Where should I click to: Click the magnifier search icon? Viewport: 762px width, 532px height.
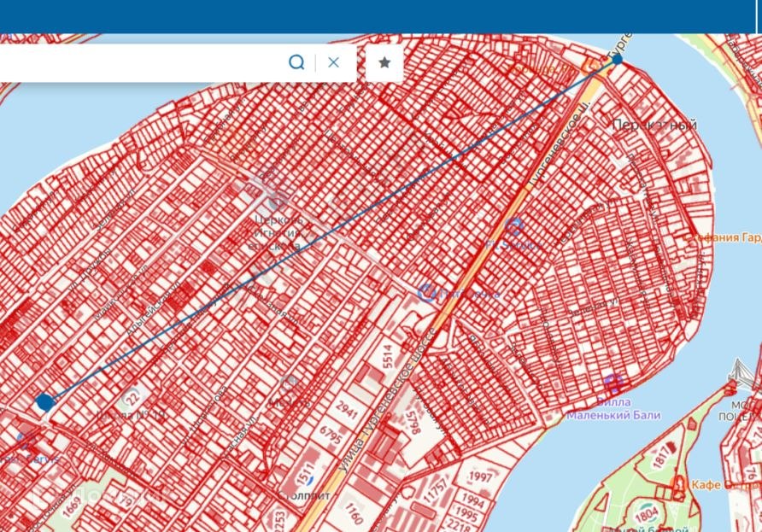tap(296, 62)
